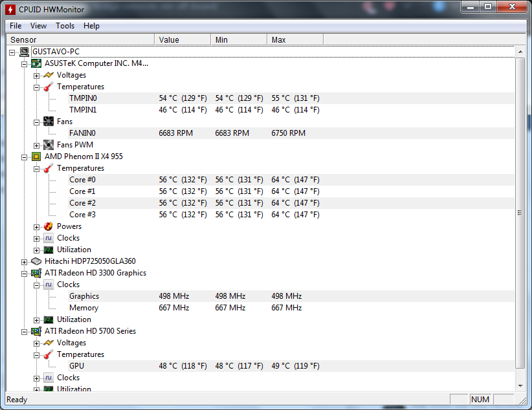Click the lightning icon beside the HD 5700 Voltages node
This screenshot has height=410, width=532.
tap(49, 343)
